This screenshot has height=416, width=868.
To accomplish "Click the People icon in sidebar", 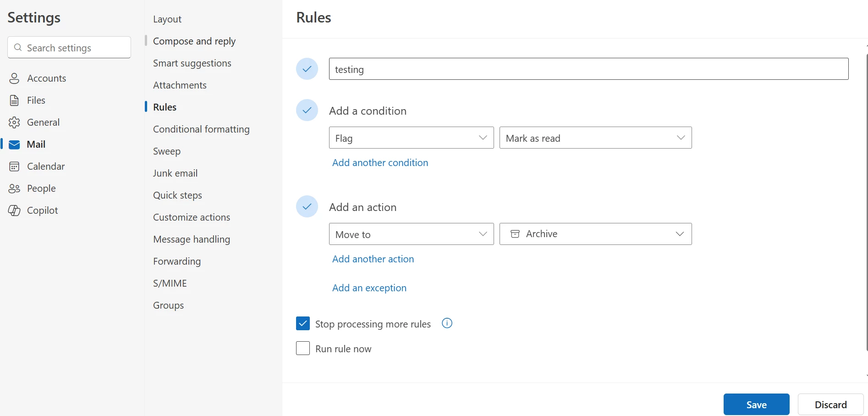I will 14,189.
